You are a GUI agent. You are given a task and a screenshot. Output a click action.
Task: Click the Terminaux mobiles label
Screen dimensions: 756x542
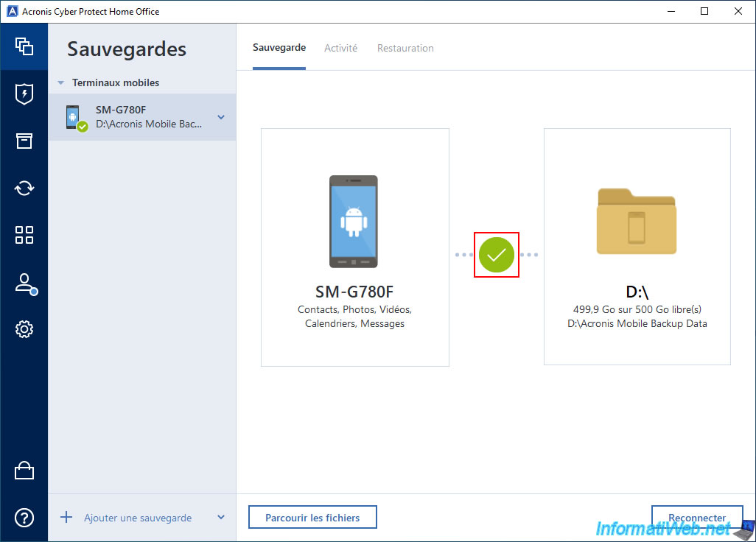[x=116, y=83]
